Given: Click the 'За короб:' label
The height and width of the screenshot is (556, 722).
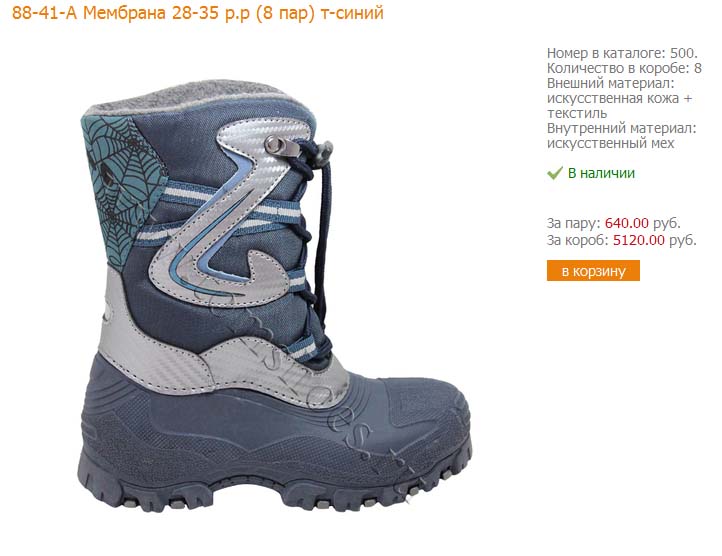Looking at the screenshot, I should (x=578, y=240).
